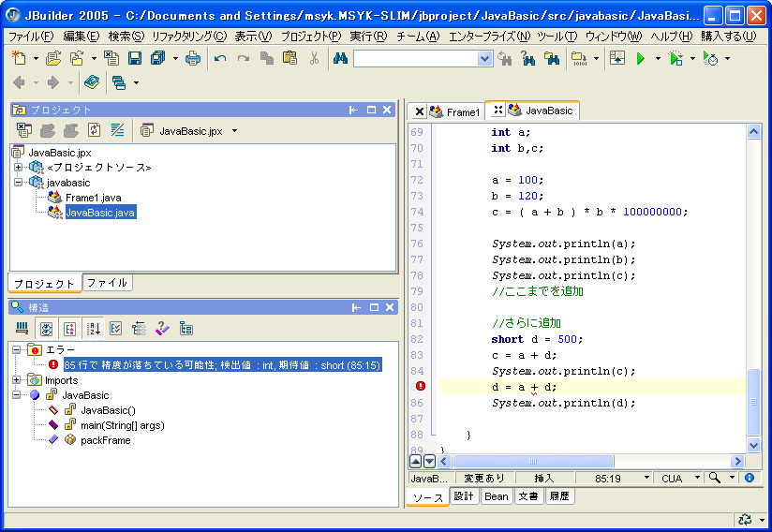Click the info icon in editor status bar
The image size is (772, 532).
click(749, 478)
